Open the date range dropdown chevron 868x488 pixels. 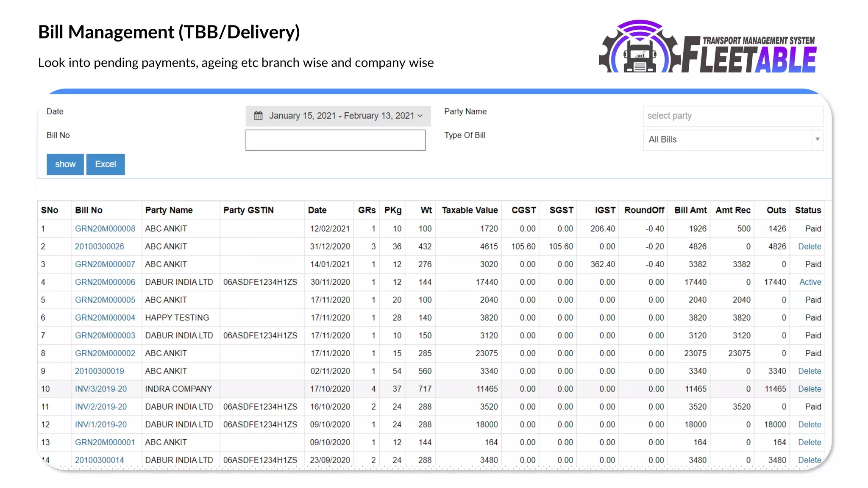[x=420, y=116]
